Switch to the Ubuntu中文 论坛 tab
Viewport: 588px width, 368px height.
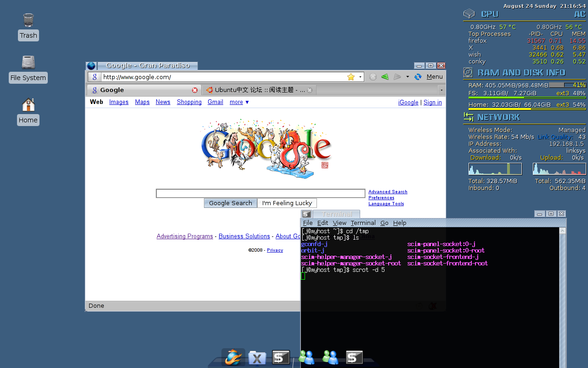tap(260, 90)
